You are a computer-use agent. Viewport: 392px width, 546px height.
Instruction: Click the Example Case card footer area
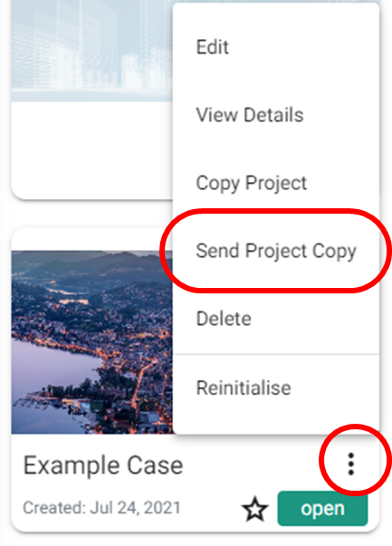pos(195,484)
